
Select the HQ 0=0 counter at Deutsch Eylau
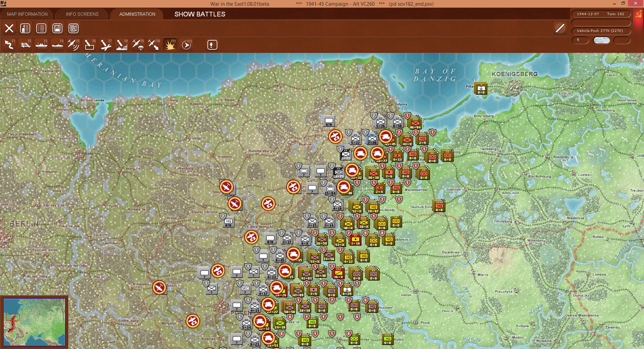pos(439,206)
